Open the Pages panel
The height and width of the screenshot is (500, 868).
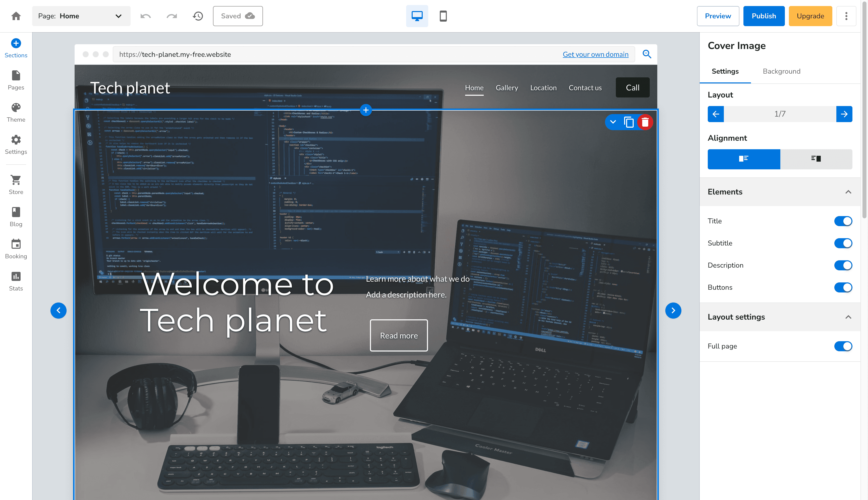click(x=16, y=80)
